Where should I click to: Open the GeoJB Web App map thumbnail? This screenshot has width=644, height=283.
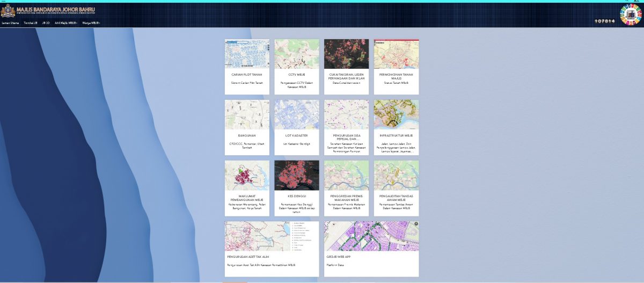(371, 236)
